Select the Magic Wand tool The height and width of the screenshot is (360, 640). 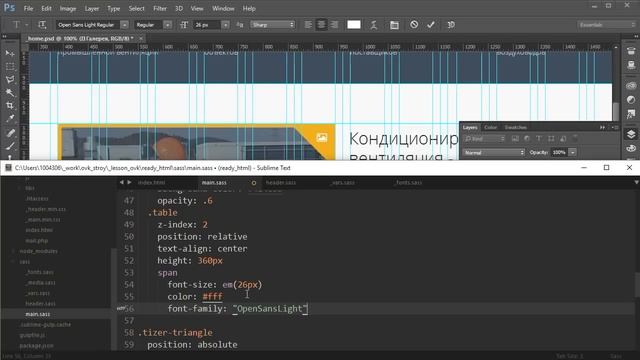(10, 93)
